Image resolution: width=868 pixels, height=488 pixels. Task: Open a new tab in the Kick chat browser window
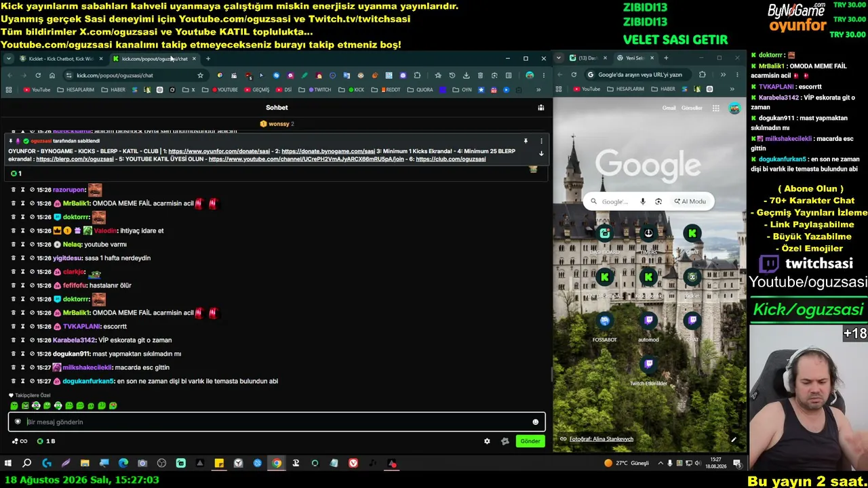208,59
